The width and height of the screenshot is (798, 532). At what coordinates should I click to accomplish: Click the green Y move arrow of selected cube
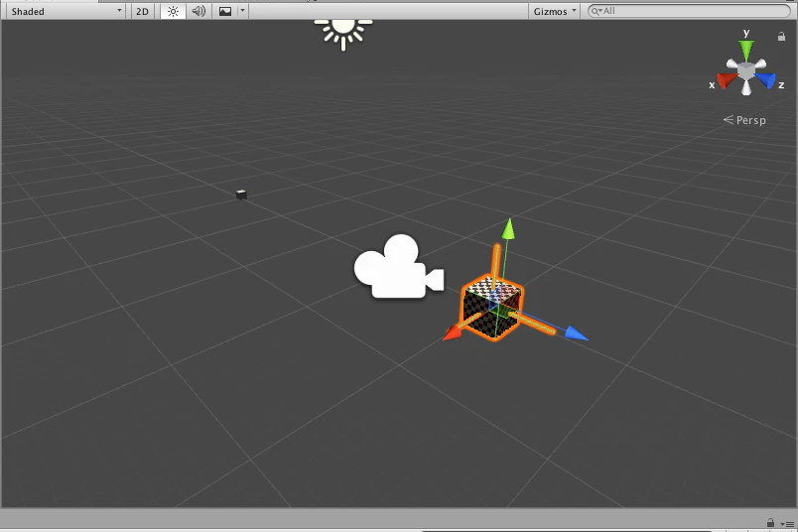click(x=508, y=228)
